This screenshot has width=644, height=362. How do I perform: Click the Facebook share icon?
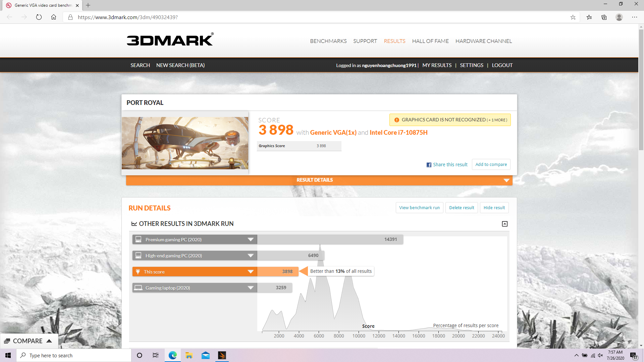(x=429, y=165)
